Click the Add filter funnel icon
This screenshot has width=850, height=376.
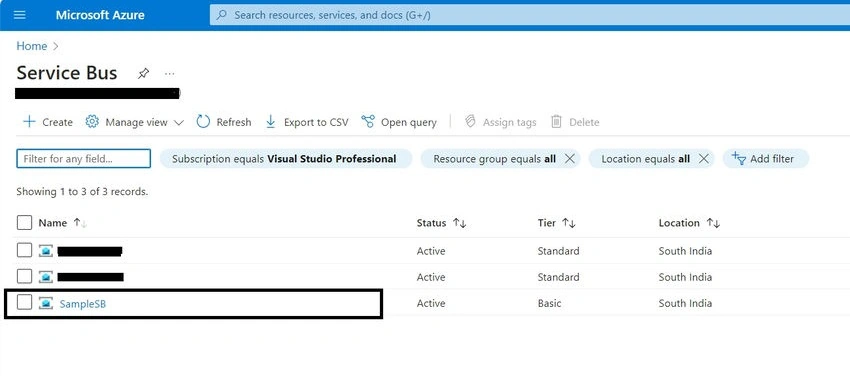pyautogui.click(x=739, y=158)
